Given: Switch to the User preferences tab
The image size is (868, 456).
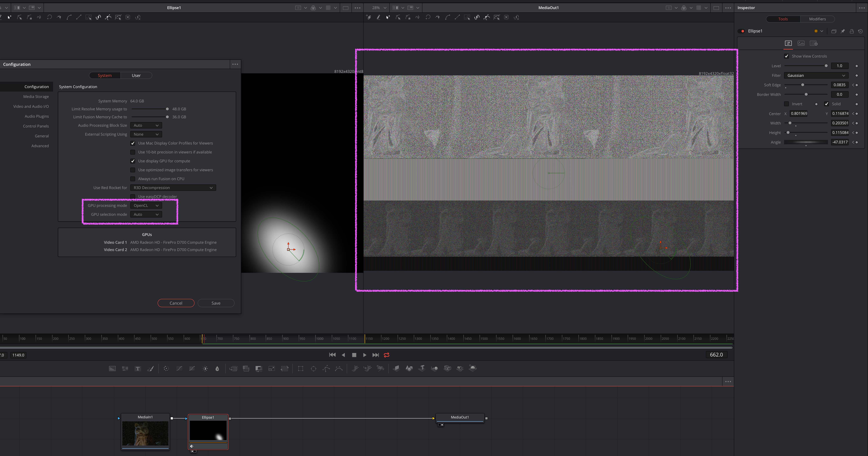Looking at the screenshot, I should 136,76.
